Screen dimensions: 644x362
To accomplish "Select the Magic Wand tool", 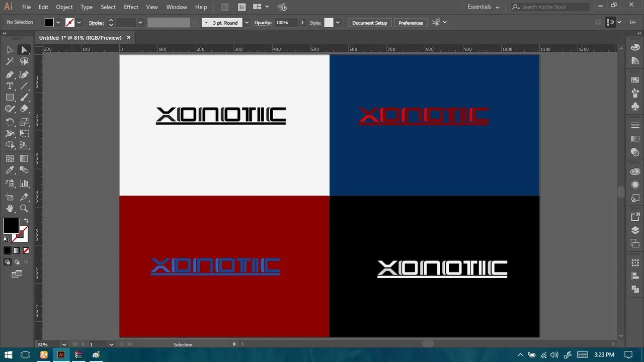I will tap(10, 61).
